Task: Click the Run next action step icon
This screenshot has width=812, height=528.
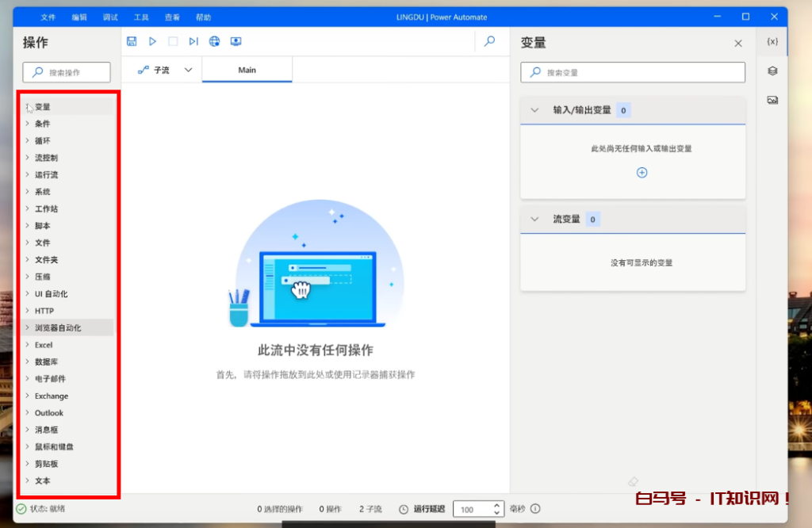Action: click(193, 41)
